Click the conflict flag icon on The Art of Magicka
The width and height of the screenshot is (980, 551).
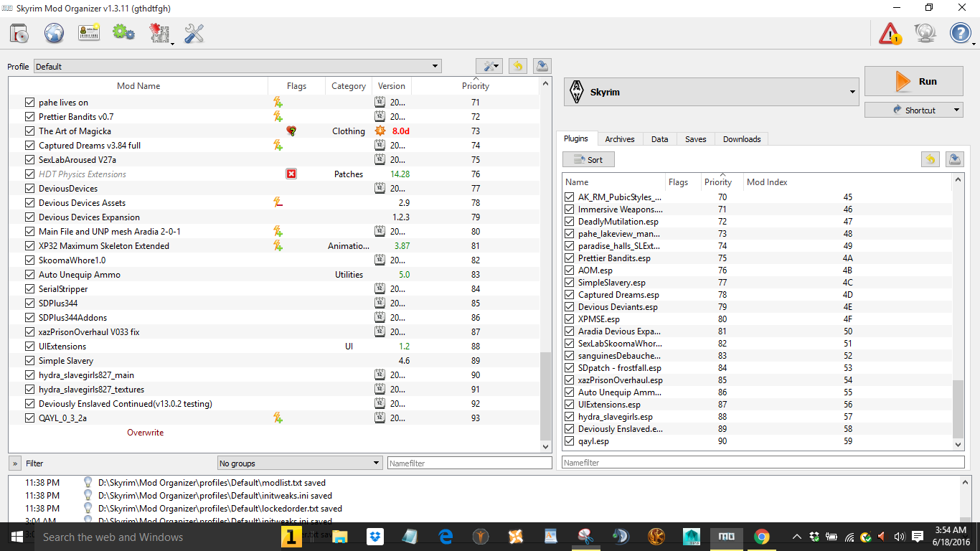(x=291, y=131)
